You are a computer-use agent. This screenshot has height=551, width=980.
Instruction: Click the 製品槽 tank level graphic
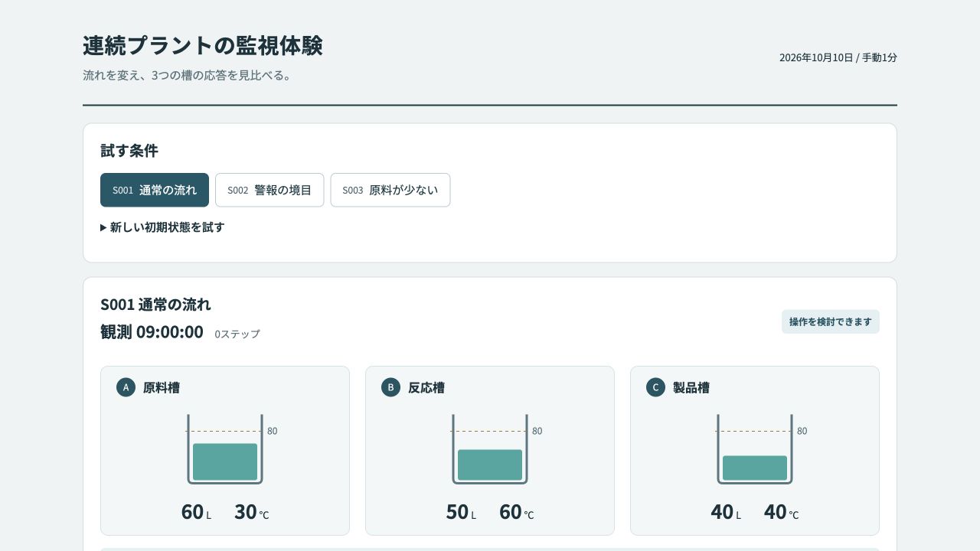coord(755,449)
